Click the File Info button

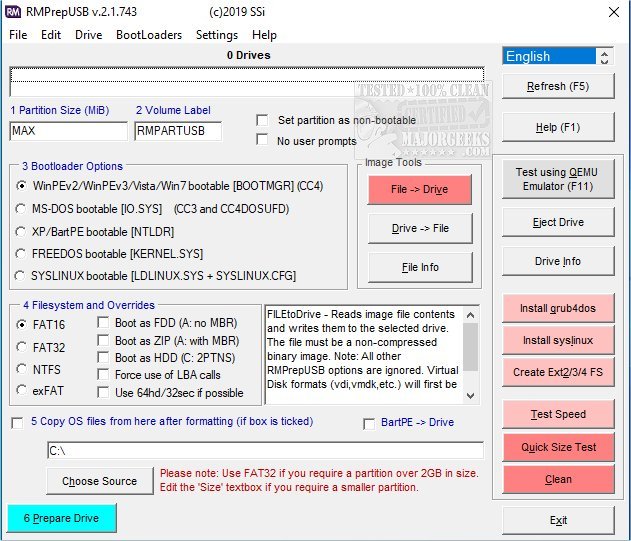pos(420,267)
